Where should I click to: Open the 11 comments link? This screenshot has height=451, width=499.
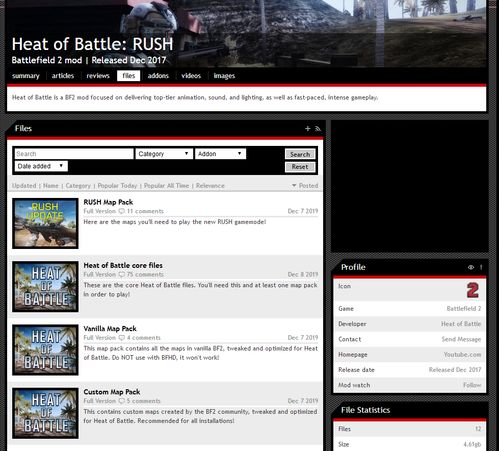click(x=145, y=211)
